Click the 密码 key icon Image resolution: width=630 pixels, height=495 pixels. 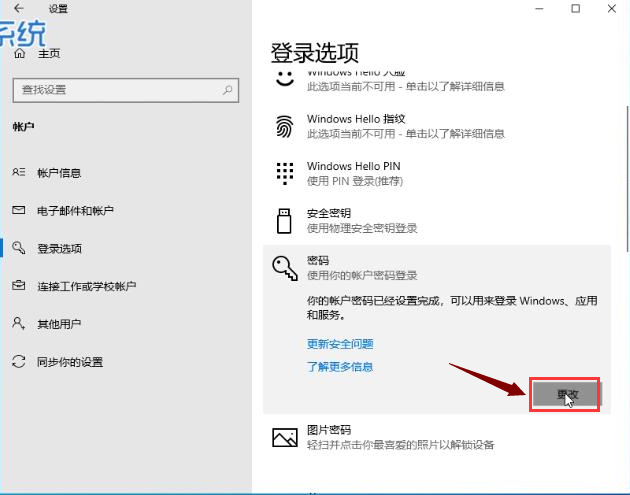pyautogui.click(x=284, y=266)
